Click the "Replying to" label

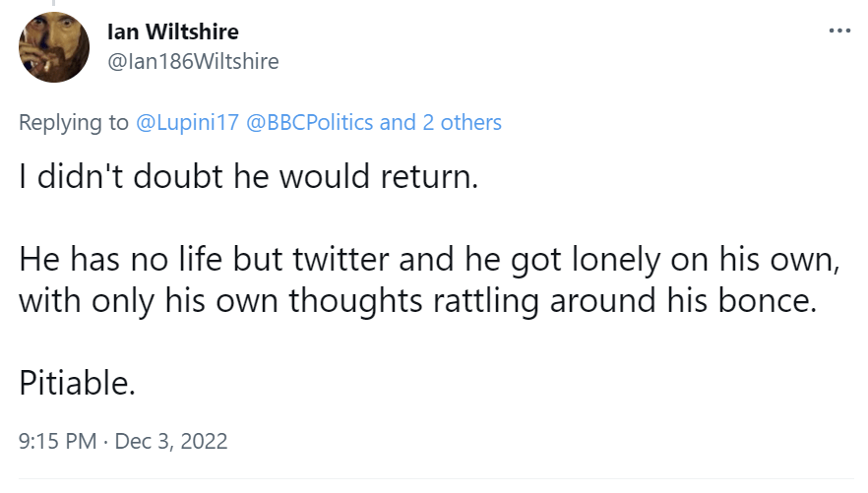74,122
